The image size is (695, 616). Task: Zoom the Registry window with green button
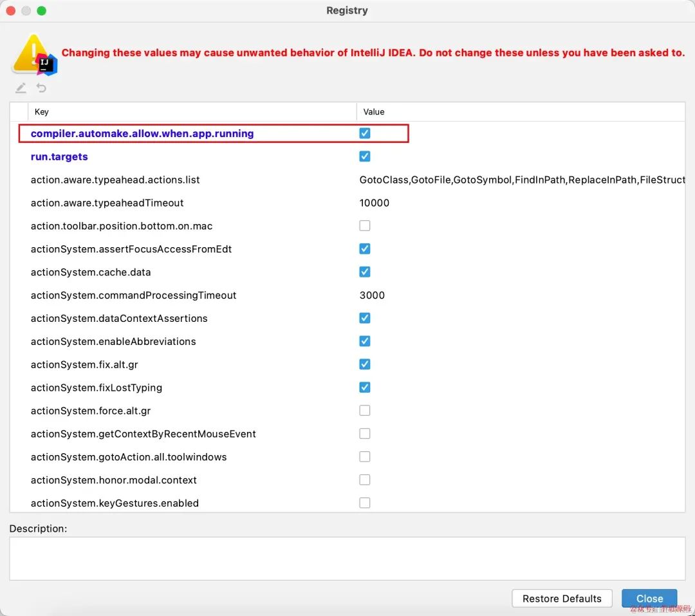(41, 11)
